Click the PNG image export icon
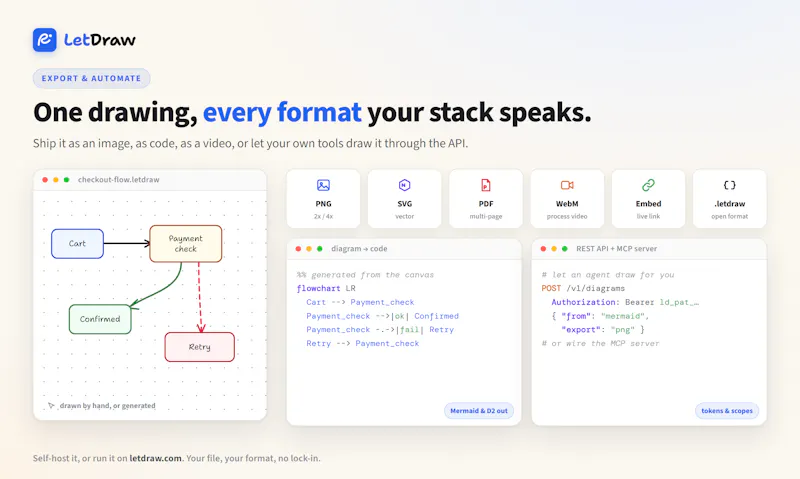Viewport: 800px width, 479px height. pyautogui.click(x=323, y=185)
